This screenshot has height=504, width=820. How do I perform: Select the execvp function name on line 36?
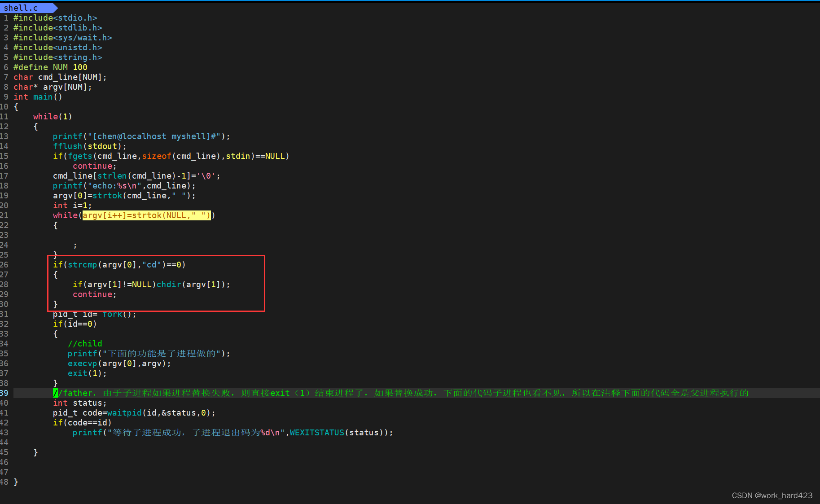coord(82,363)
